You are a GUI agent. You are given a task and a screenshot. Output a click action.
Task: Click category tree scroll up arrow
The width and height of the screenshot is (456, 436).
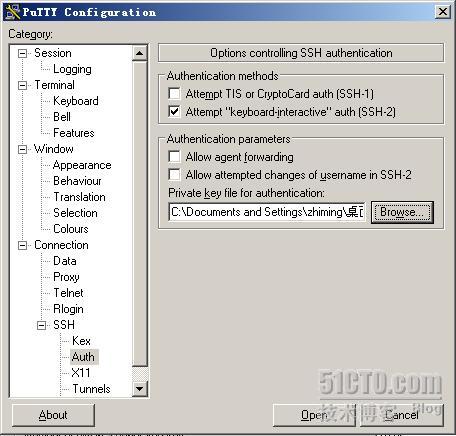140,53
